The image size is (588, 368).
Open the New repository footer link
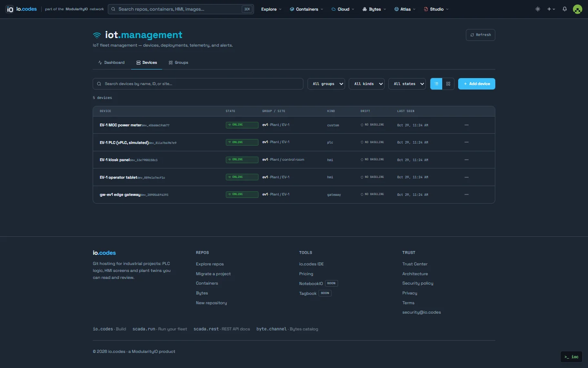point(211,303)
